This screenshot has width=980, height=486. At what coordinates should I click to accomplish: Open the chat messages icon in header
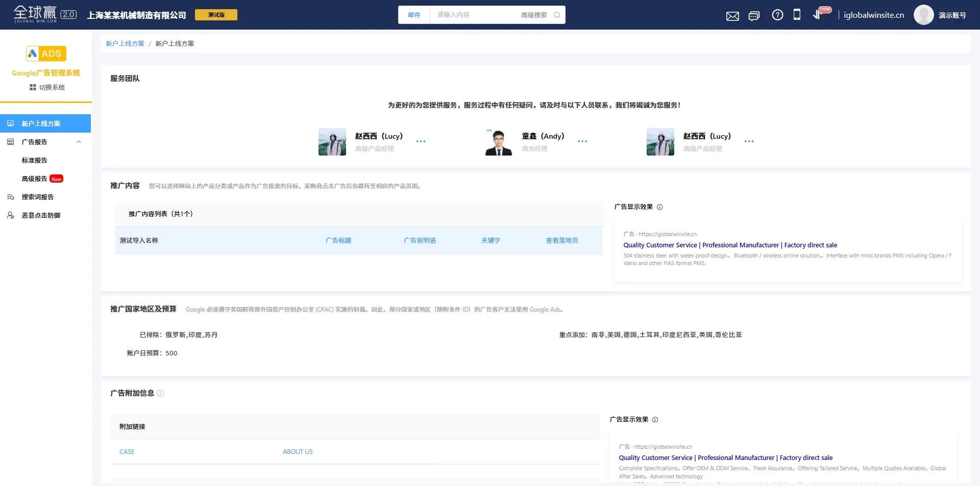click(754, 16)
